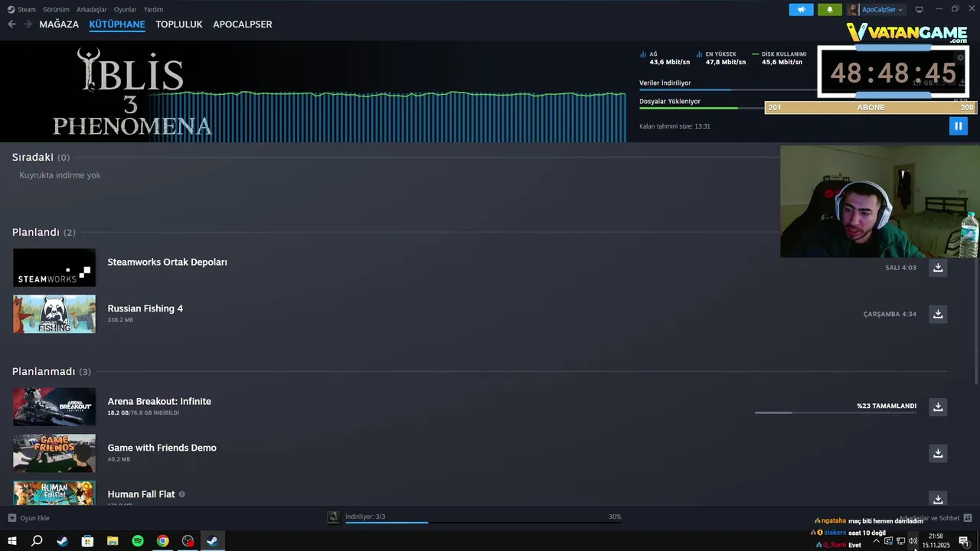Image resolution: width=980 pixels, height=551 pixels.
Task: Click the Human Fall Flat thumbnail
Action: point(54,493)
